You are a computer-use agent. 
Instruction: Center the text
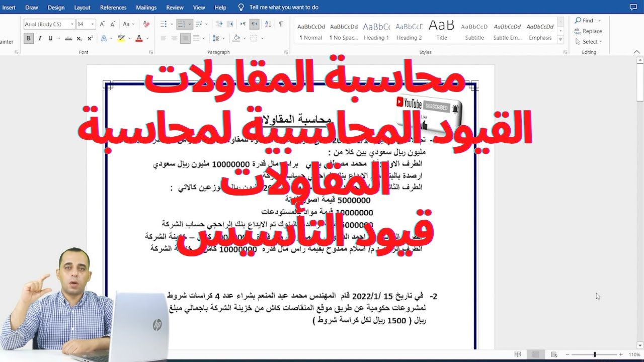(x=174, y=38)
